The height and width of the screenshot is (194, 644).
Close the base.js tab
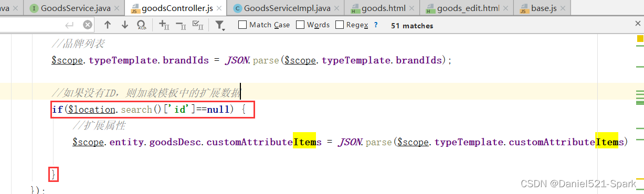(563, 8)
